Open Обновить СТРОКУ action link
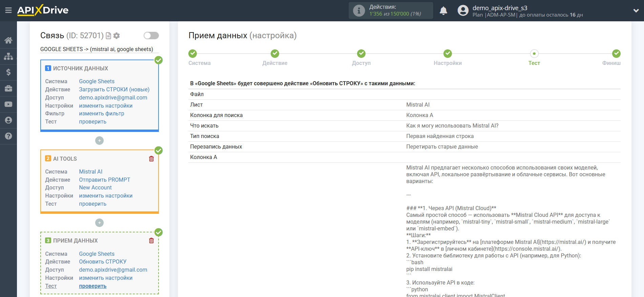Image resolution: width=644 pixels, height=297 pixels. tap(103, 261)
